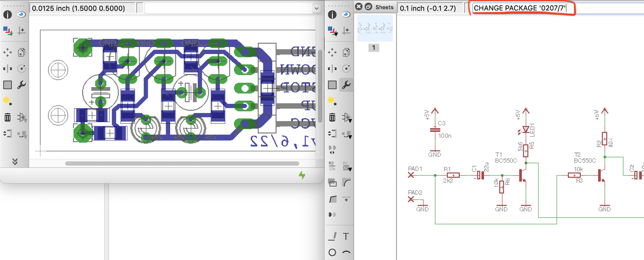Select the Mirror tool in board editor
The width and height of the screenshot is (644, 260).
pos(8,69)
